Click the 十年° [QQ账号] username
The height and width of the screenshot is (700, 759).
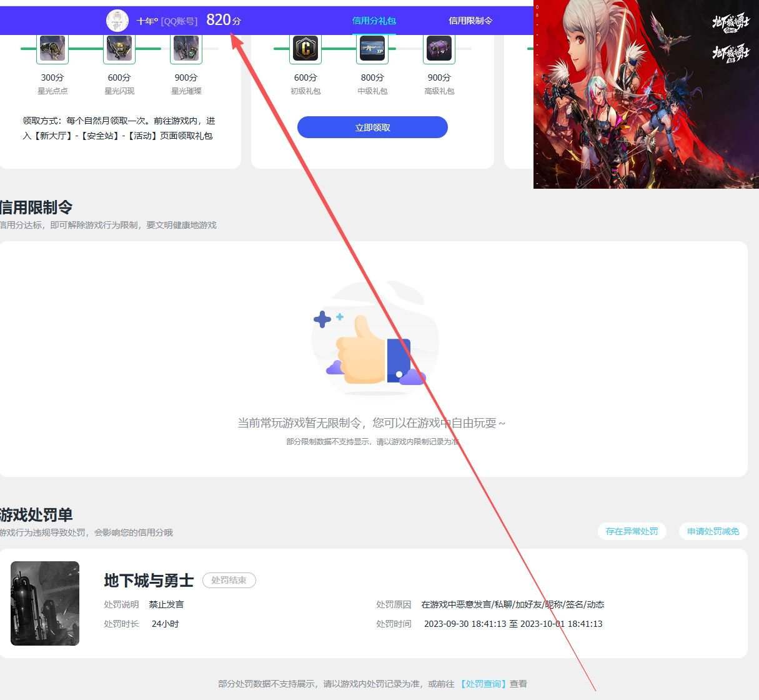point(167,21)
